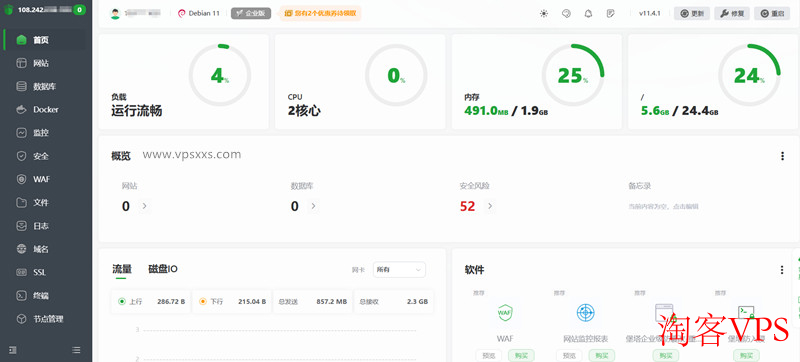The image size is (800, 362).
Task: Open the 安全 security shield icon
Action: coord(21,156)
